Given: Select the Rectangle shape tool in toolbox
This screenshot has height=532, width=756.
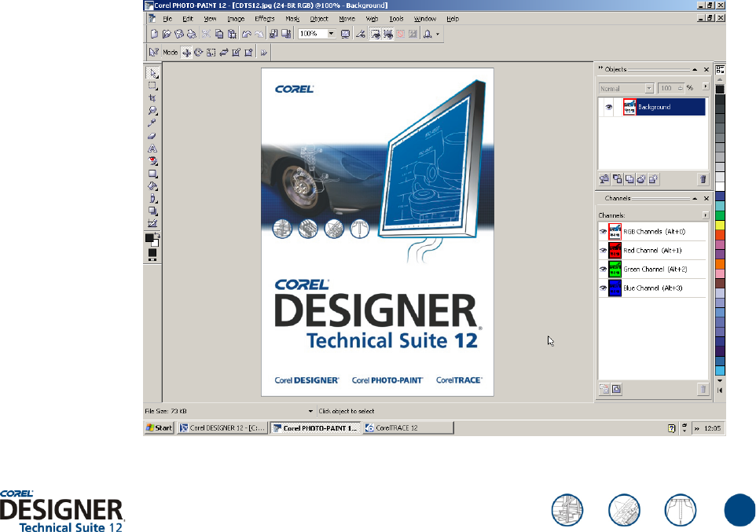Looking at the screenshot, I should coord(152,174).
